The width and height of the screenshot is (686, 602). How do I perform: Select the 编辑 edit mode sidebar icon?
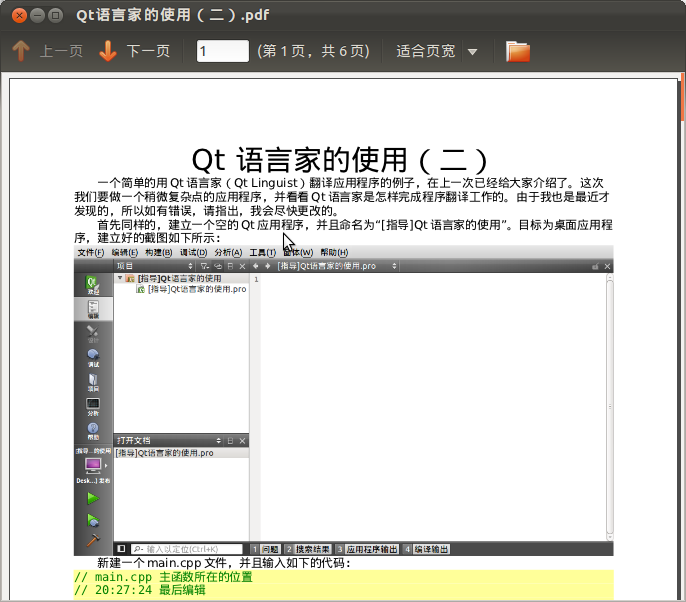pyautogui.click(x=93, y=309)
